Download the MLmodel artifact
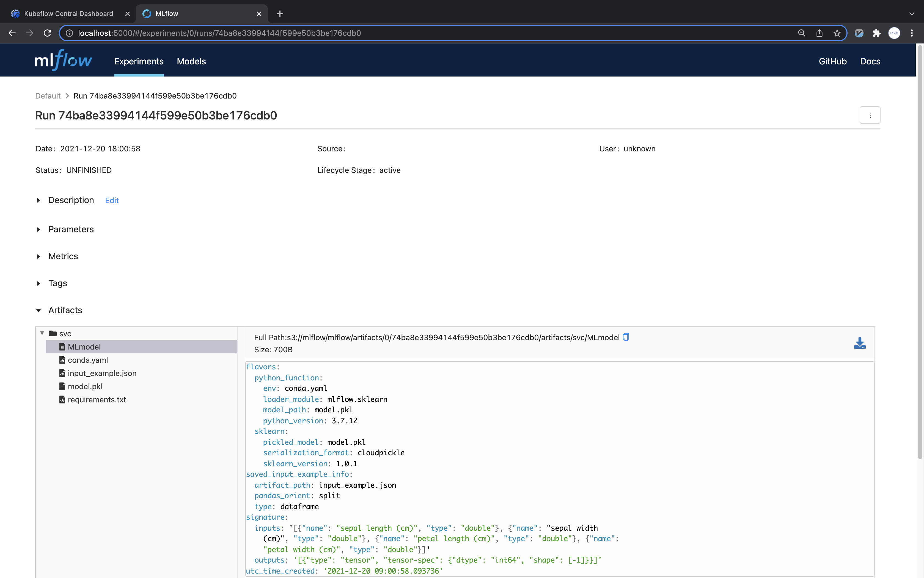The height and width of the screenshot is (578, 924). 859,343
